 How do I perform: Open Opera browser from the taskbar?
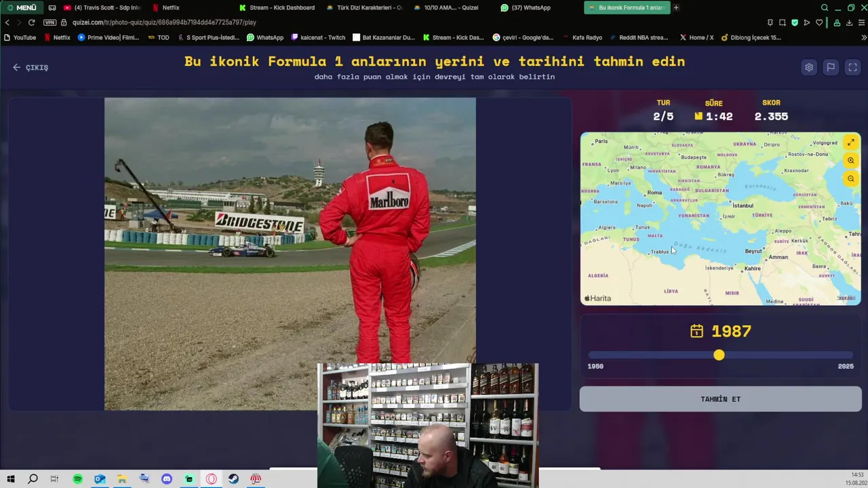point(212,479)
